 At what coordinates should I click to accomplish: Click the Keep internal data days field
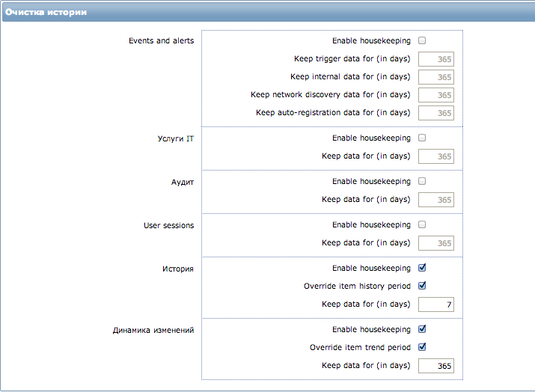point(436,77)
